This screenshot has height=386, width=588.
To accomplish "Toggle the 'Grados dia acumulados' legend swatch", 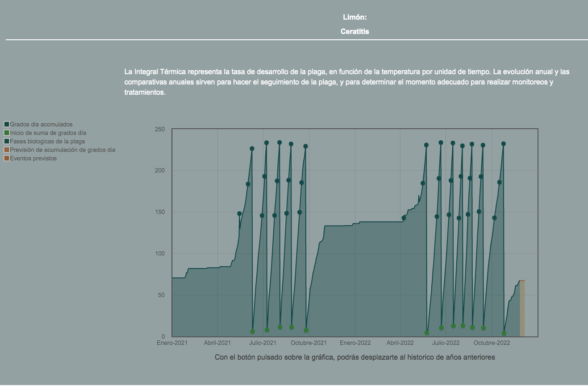I will 7,124.
